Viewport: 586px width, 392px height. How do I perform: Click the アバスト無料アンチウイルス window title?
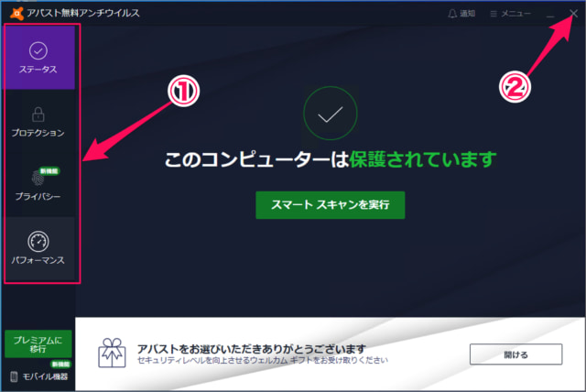83,13
